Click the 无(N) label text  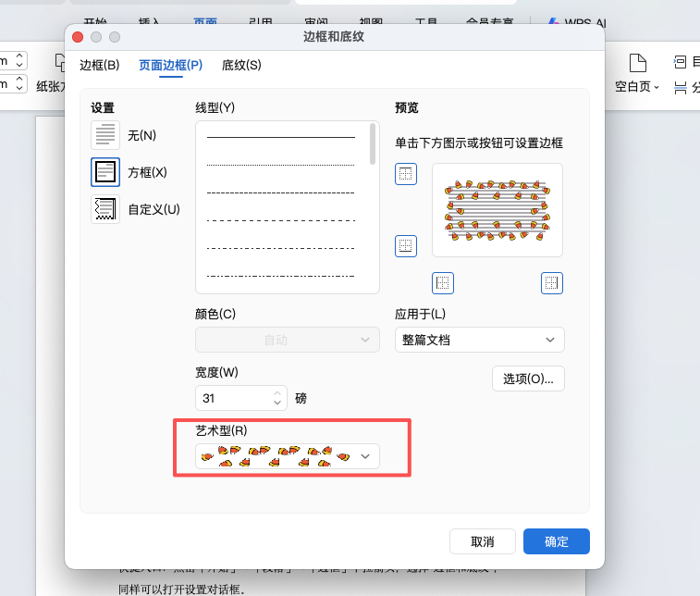(142, 135)
